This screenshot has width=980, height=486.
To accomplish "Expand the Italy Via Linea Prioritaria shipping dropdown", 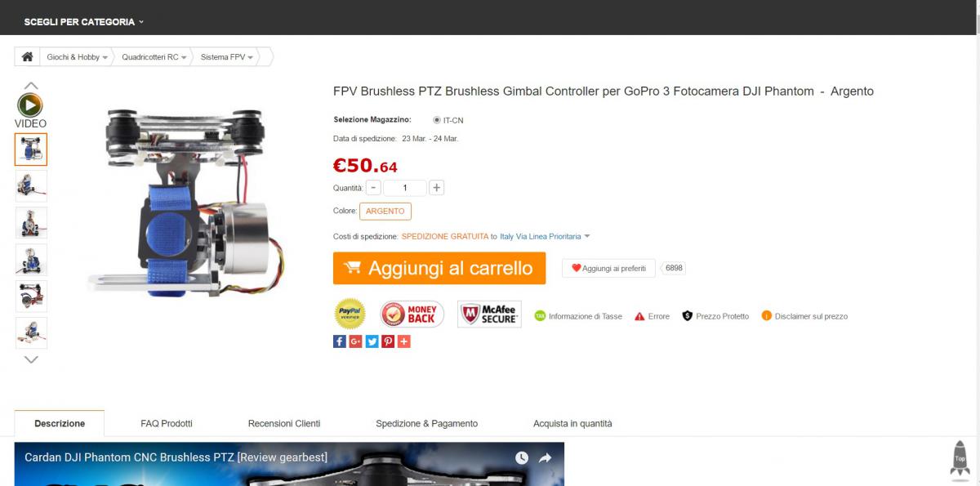I will coord(545,237).
